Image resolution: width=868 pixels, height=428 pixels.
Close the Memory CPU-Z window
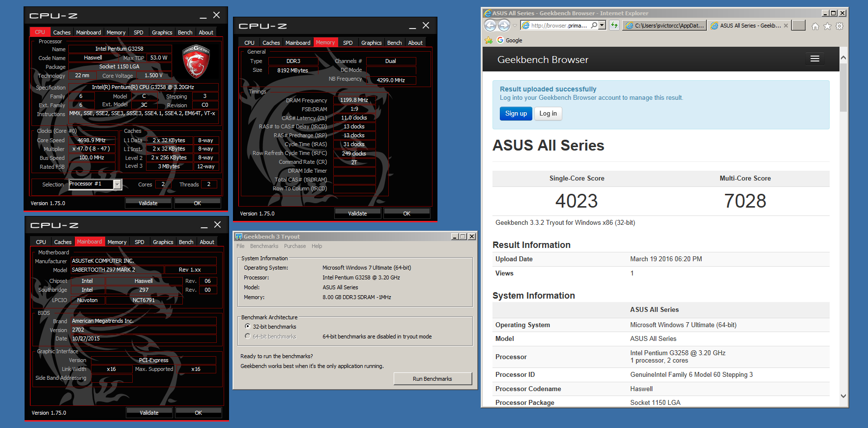(x=426, y=26)
